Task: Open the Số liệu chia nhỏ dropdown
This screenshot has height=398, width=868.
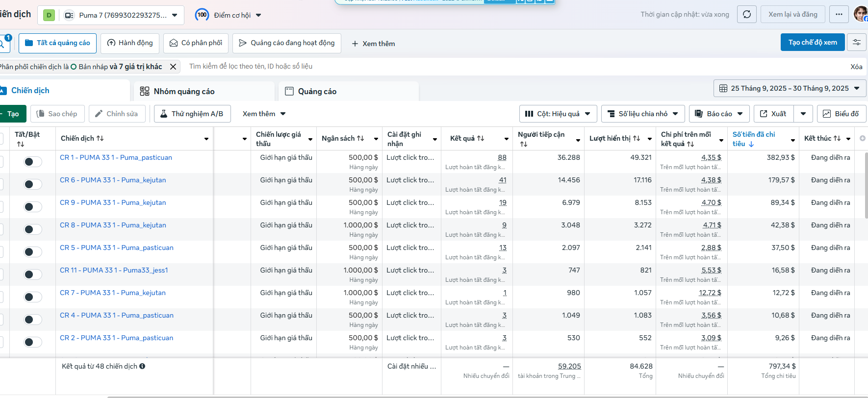Action: [x=642, y=114]
